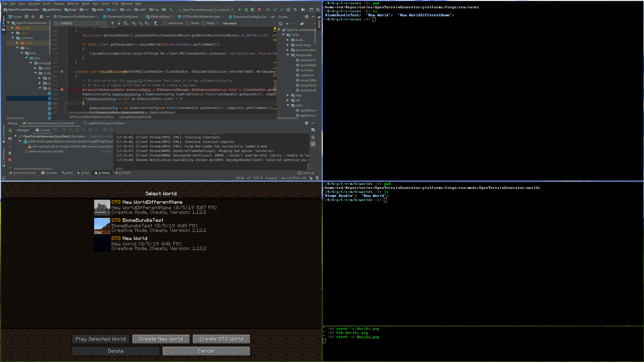Select New WorldDifferentName world entry

(161, 208)
